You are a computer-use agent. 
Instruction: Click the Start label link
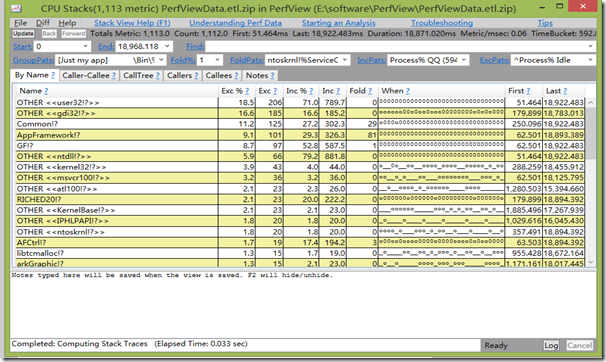pos(22,46)
